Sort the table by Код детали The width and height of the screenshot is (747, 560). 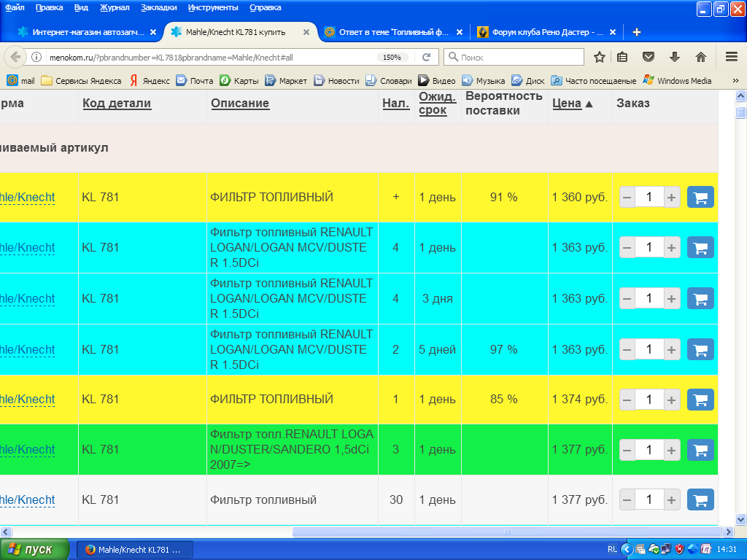coord(117,104)
